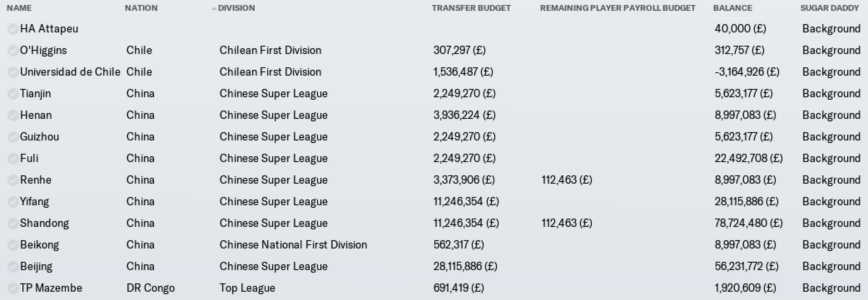Viewport: 868px width, 300px height.
Task: Sort by Transfer Budget column header
Action: (471, 8)
